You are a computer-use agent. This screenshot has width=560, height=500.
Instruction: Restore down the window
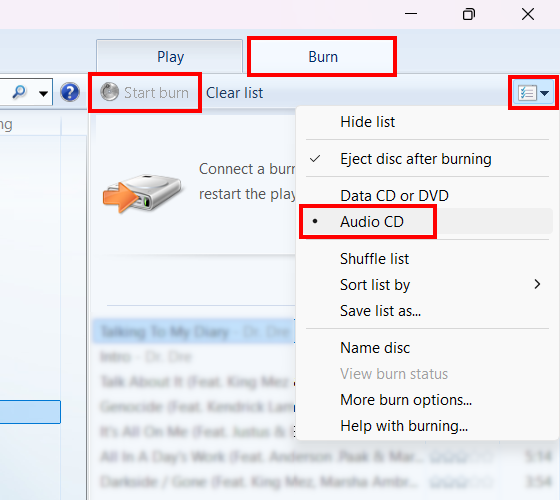click(469, 14)
